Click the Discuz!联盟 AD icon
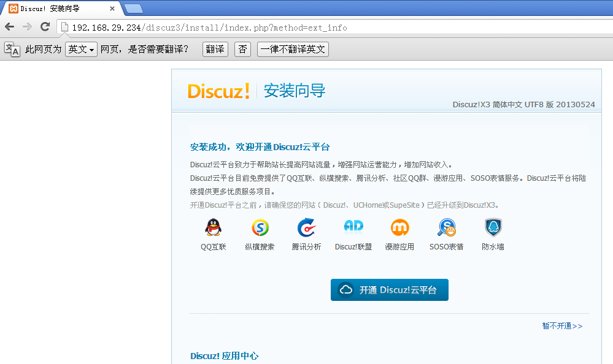 click(x=353, y=227)
